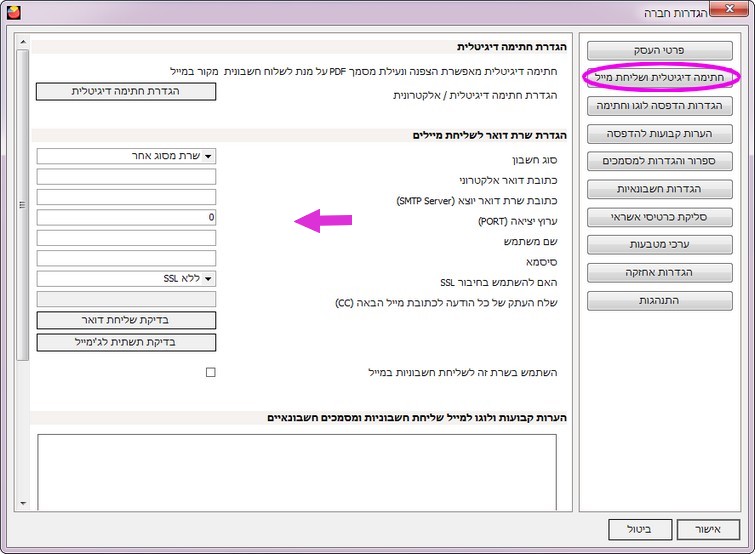
Task: Click the PORT field showing 0
Action: (x=126, y=218)
